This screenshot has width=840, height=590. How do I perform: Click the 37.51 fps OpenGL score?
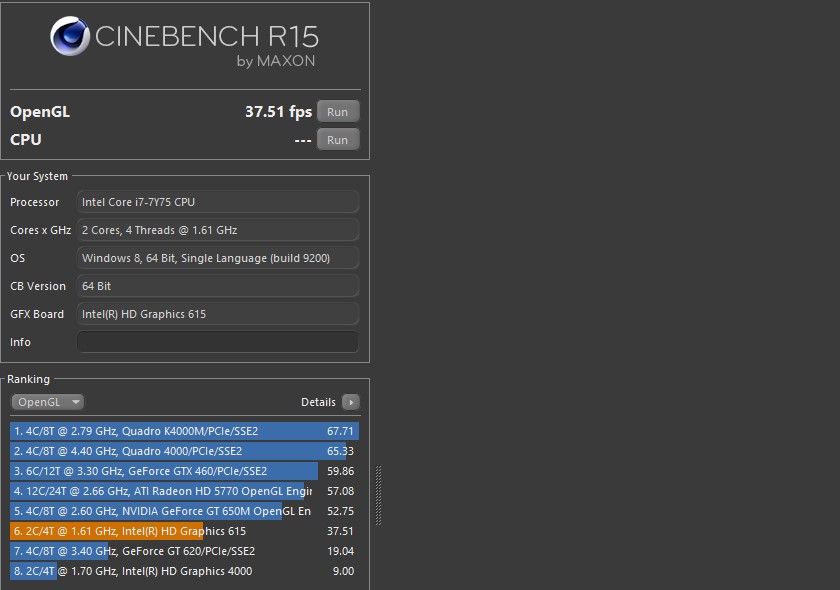[278, 111]
